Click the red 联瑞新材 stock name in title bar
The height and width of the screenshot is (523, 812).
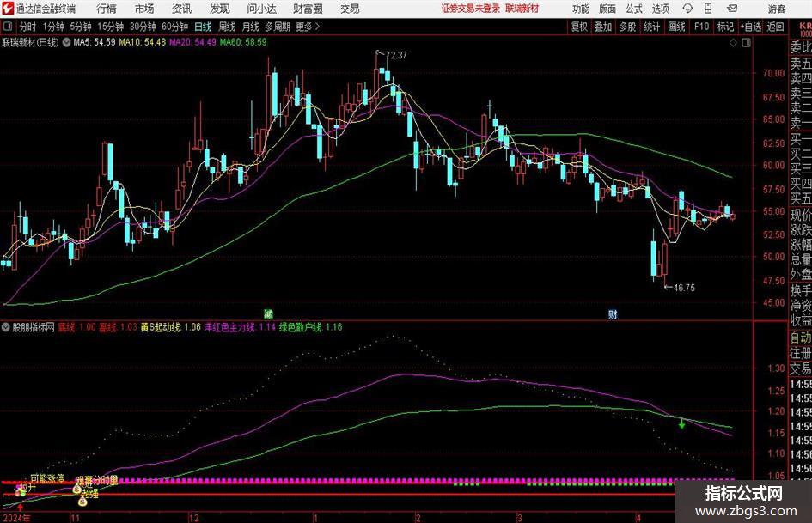(x=522, y=9)
